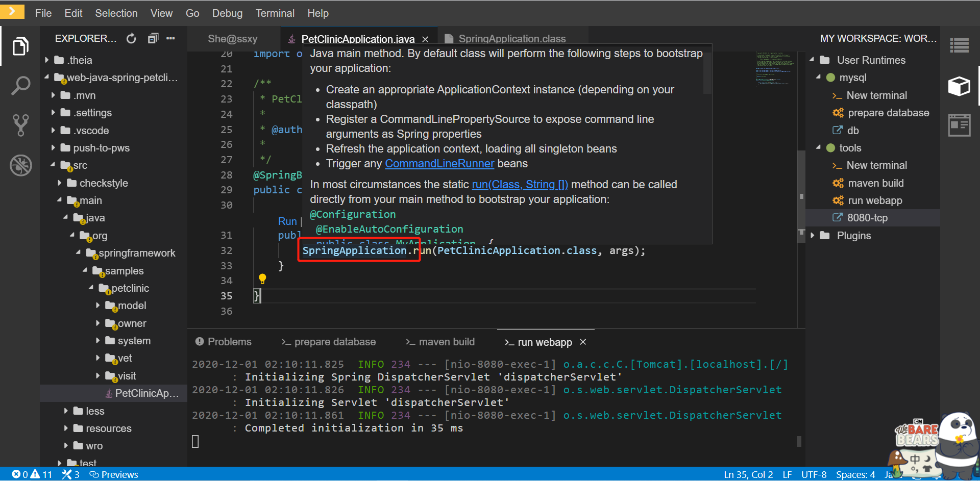
Task: Expand the visit package folder
Action: (98, 376)
